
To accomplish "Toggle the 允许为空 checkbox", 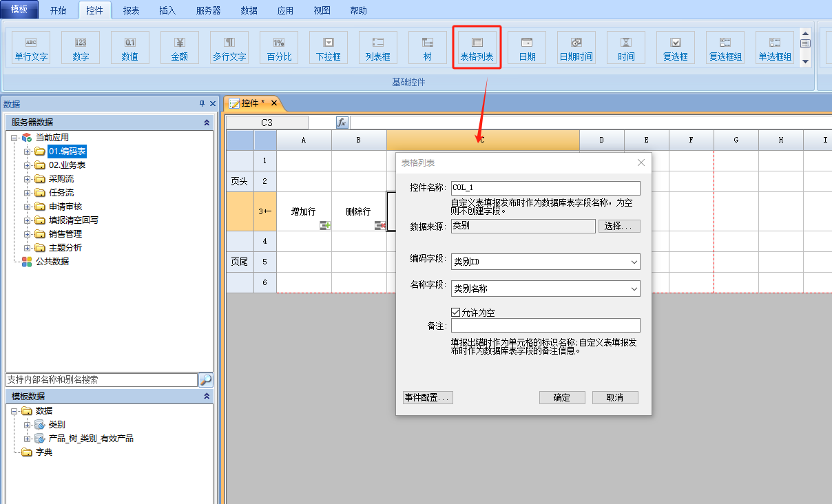I will [x=456, y=312].
